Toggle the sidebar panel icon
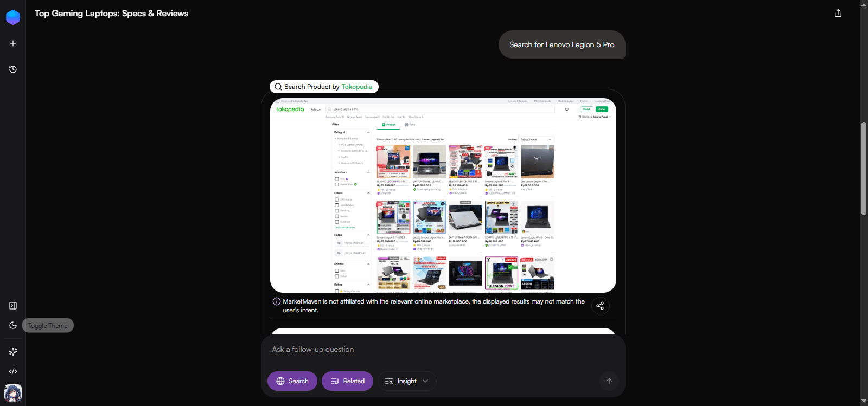The width and height of the screenshot is (868, 406). point(13,306)
